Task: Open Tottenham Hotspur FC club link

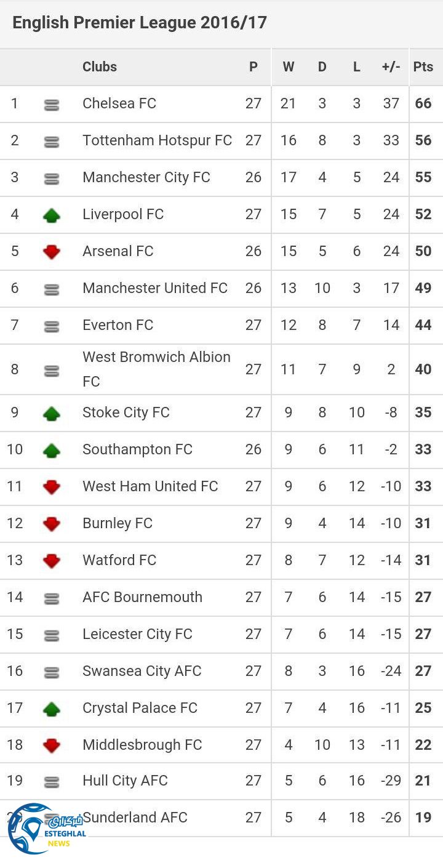Action: [x=157, y=140]
